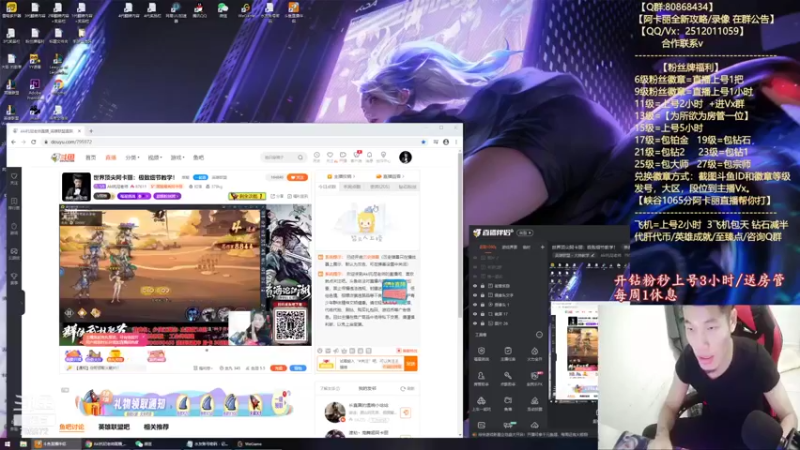
Task: Toggle eye on second visible source row
Action: click(x=475, y=295)
